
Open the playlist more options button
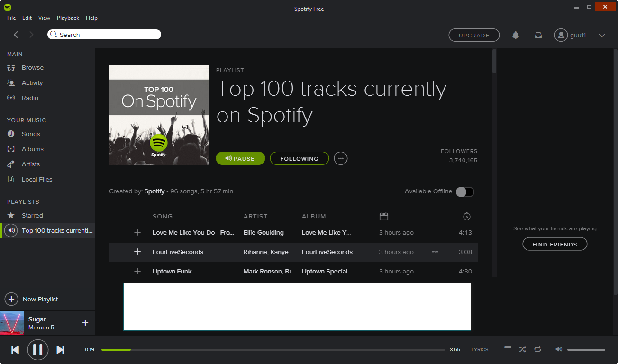coord(341,158)
